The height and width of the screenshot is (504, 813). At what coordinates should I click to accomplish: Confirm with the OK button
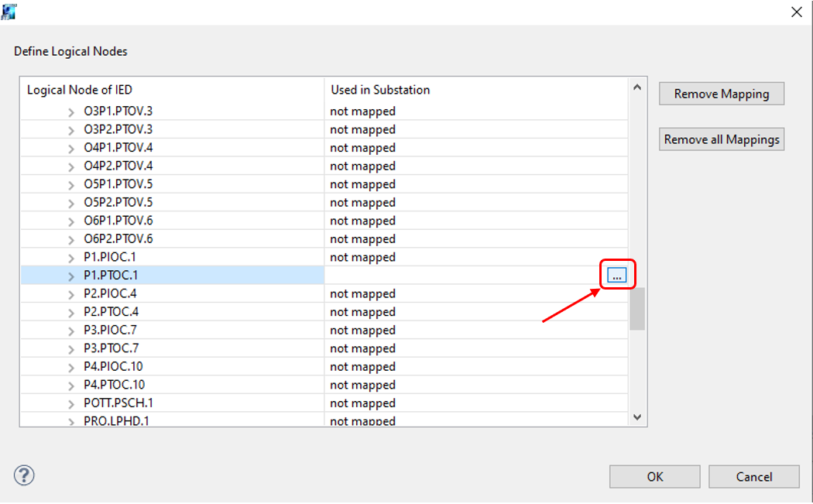(x=654, y=476)
